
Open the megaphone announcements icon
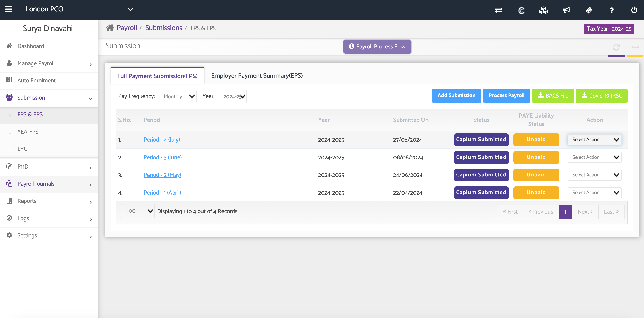(566, 10)
